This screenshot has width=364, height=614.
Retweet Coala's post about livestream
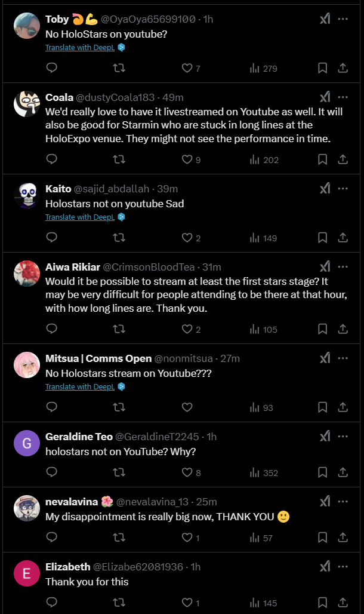pos(119,159)
